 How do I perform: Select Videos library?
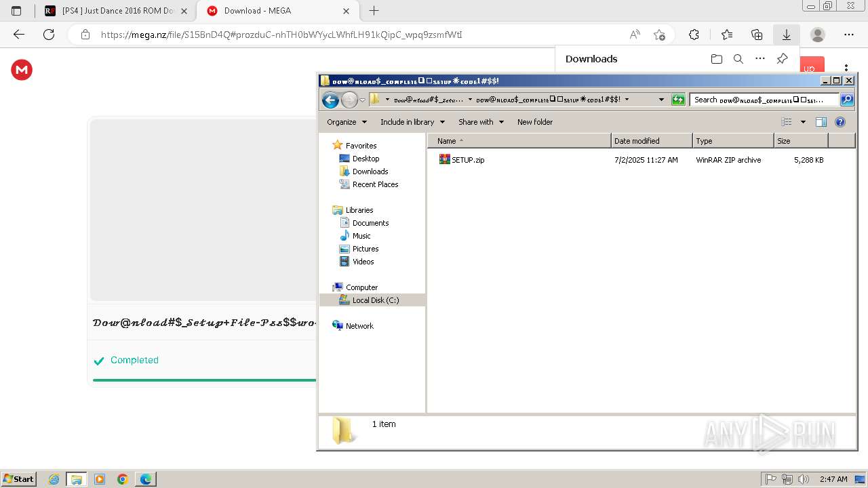[363, 262]
